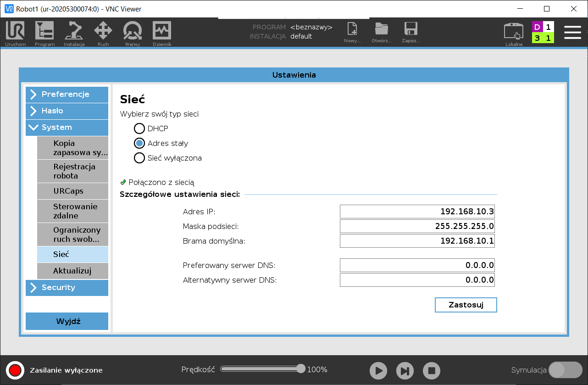Click the installation name default
This screenshot has width=588, height=385.
[301, 36]
